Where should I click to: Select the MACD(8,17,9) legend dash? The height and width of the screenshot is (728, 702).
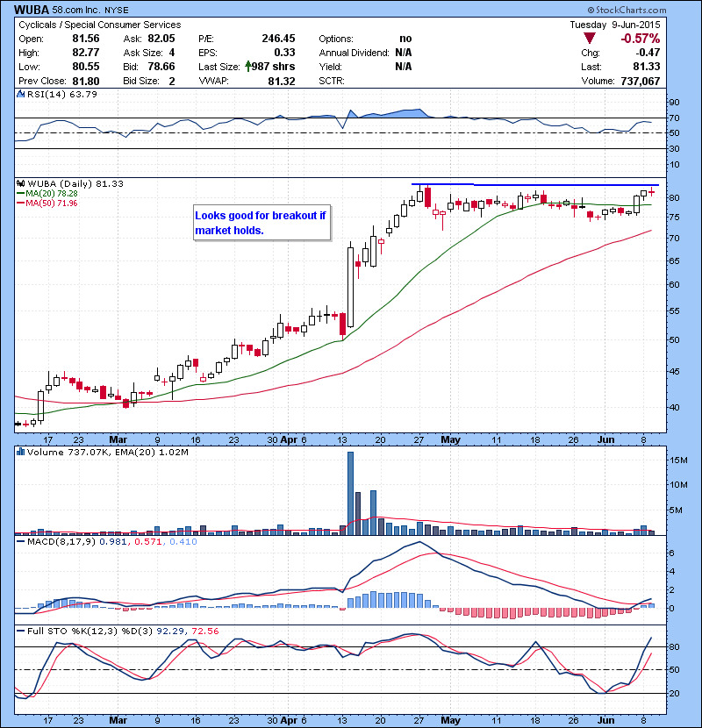(20, 541)
